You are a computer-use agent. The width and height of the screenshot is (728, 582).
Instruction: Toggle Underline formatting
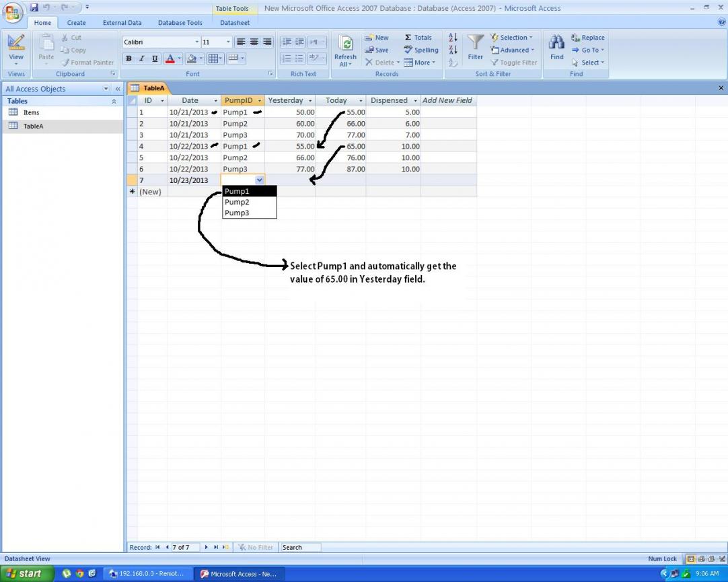155,59
